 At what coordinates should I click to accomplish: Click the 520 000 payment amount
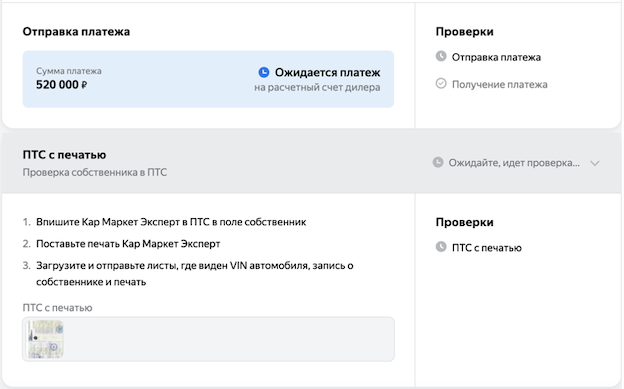pos(57,85)
